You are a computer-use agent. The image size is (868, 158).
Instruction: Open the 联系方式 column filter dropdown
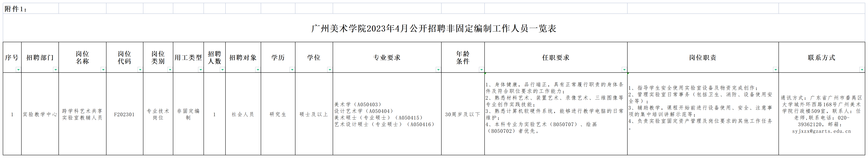(862, 70)
